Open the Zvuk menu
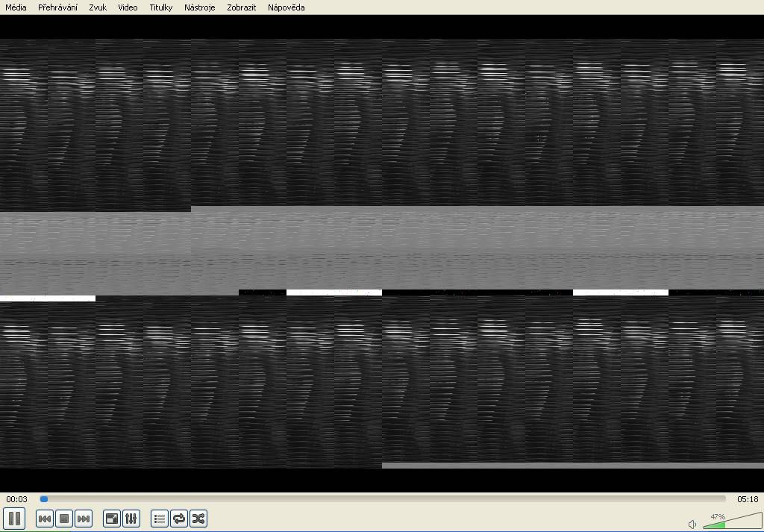 point(98,7)
